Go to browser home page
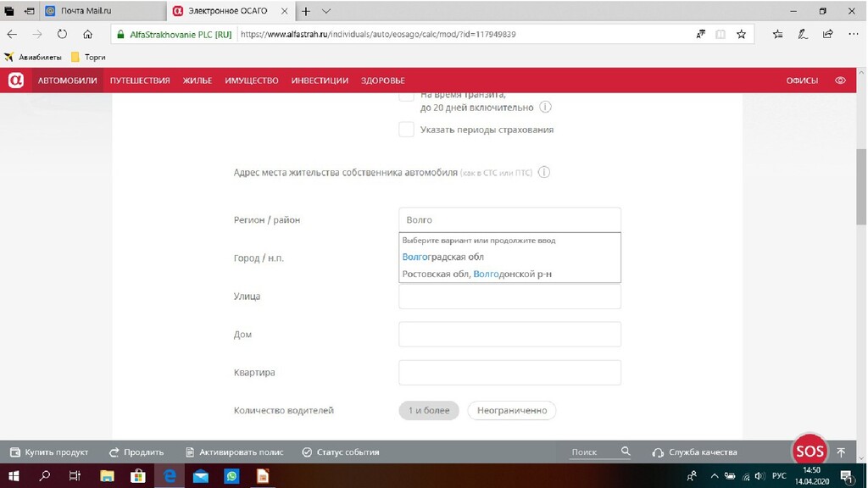Image resolution: width=868 pixels, height=488 pixels. point(87,34)
